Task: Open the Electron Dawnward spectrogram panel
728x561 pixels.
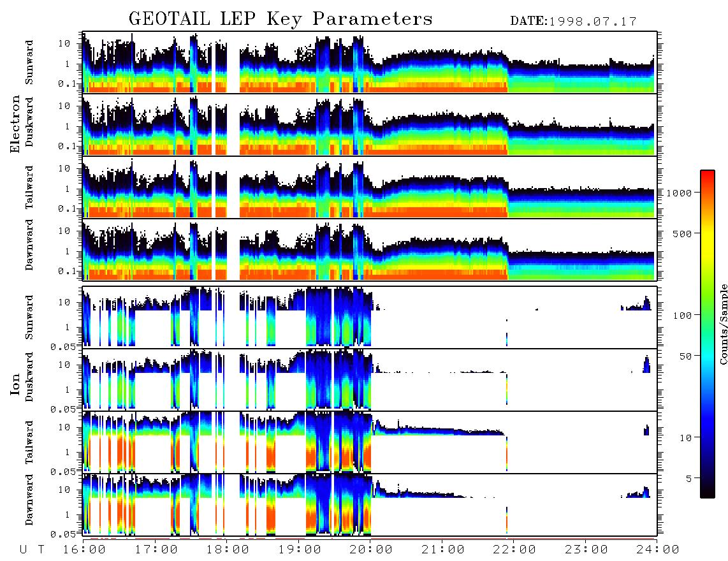Action: click(x=370, y=249)
